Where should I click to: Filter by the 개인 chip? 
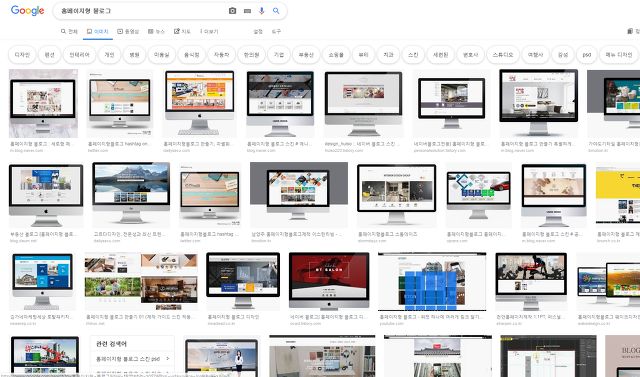point(109,55)
